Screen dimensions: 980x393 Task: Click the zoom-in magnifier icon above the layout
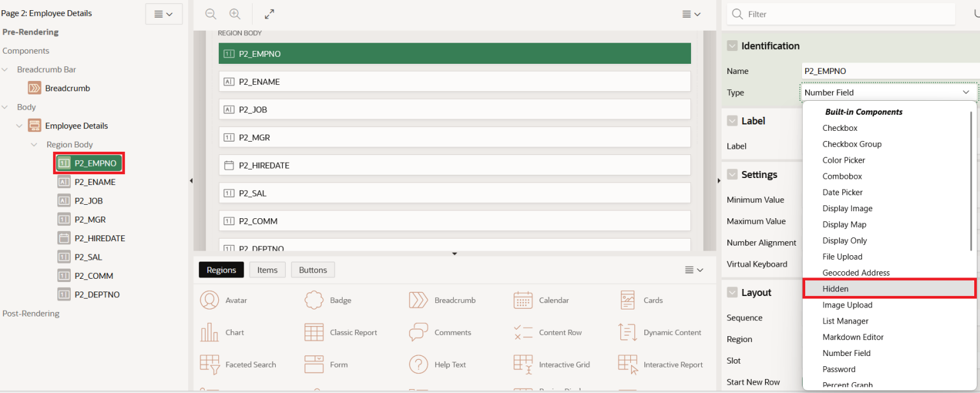[234, 13]
